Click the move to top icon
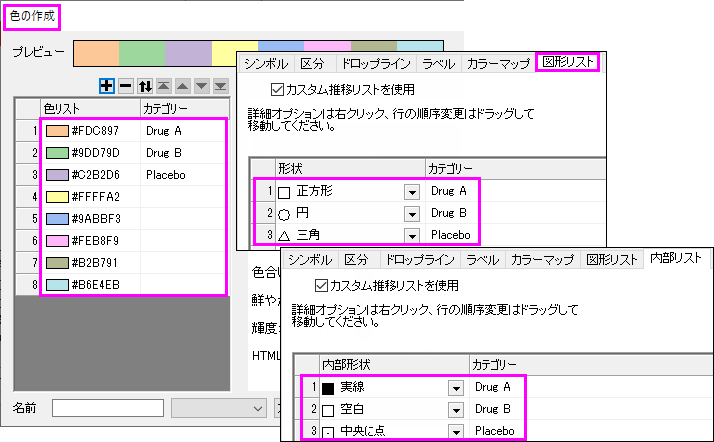Viewport: 714px width, 442px height. click(x=164, y=86)
